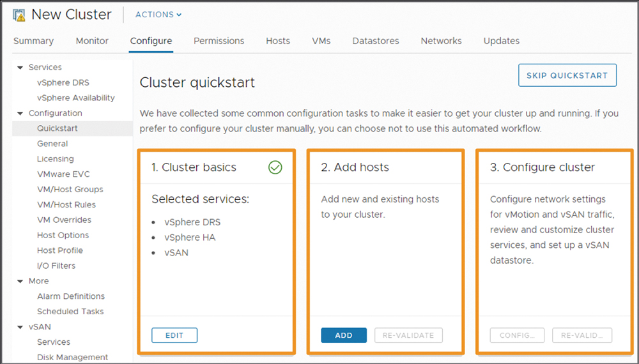Click the green checkmark on Cluster basics

coord(275,167)
